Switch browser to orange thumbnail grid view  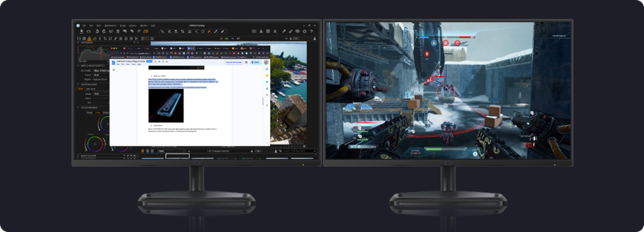click(x=143, y=151)
